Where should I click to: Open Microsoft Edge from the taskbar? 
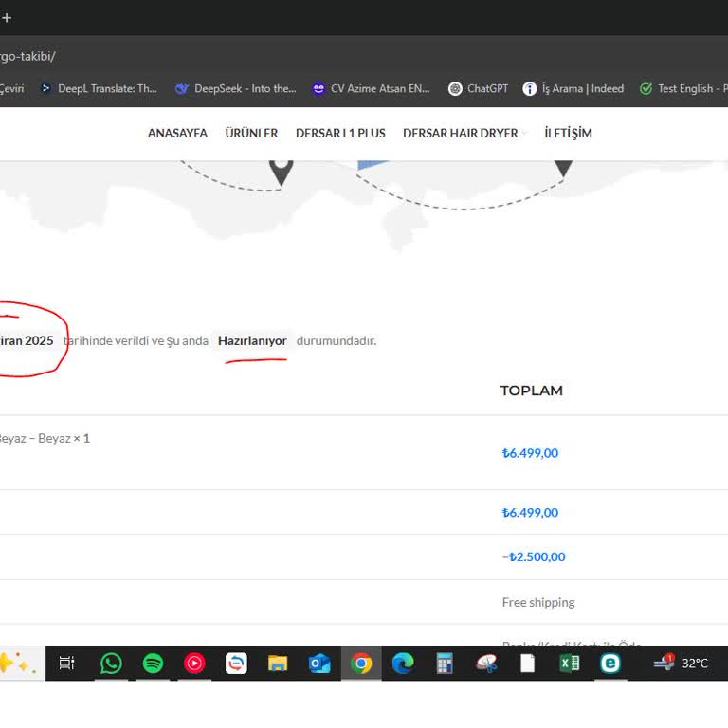[x=403, y=664]
